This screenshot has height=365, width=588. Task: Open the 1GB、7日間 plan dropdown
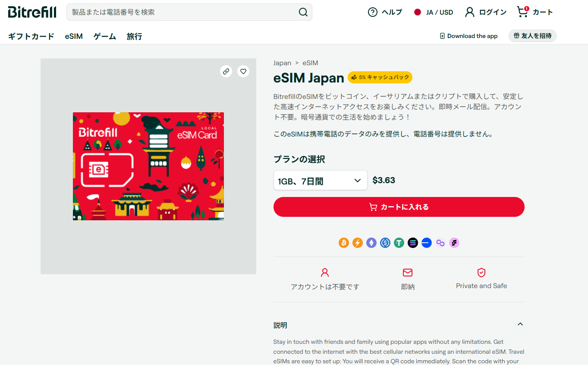[320, 181]
